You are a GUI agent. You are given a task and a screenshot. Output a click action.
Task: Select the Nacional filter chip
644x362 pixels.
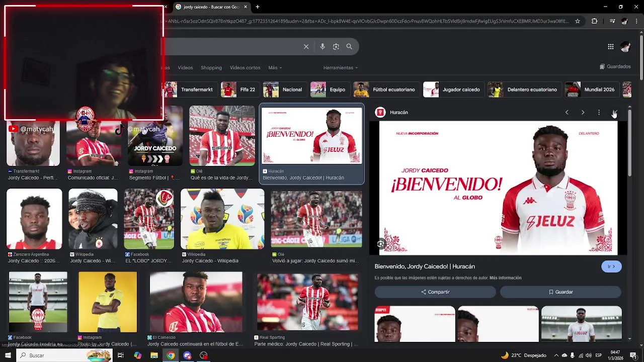pyautogui.click(x=285, y=89)
